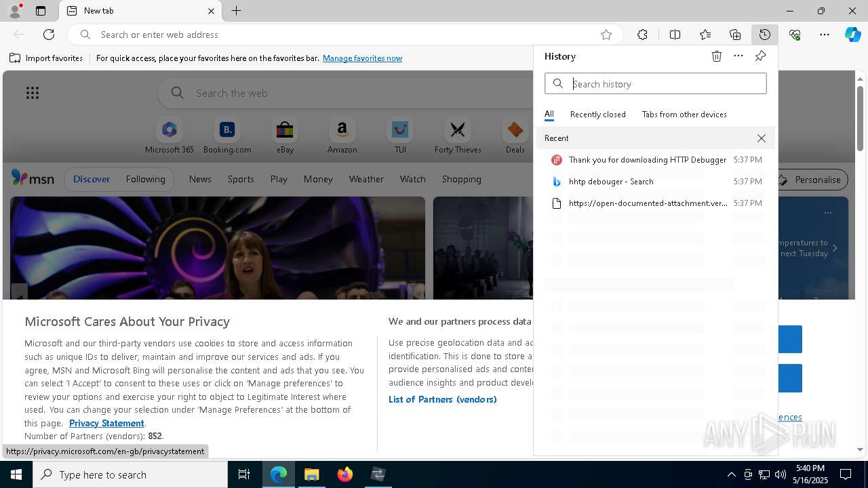Open the Microsoft 365 shortcut
This screenshot has height=488, width=868.
(170, 136)
